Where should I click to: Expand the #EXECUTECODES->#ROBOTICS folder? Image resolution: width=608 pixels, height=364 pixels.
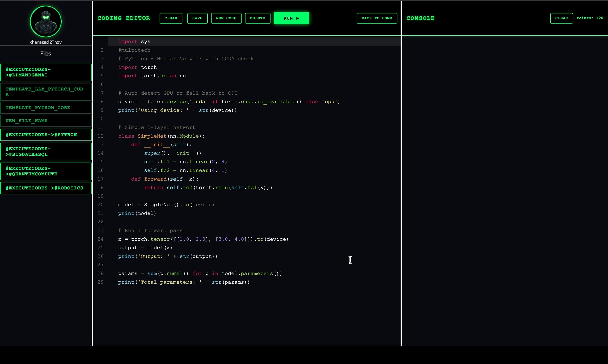click(x=46, y=188)
